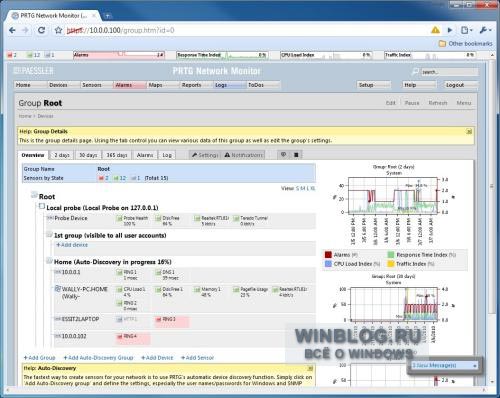Open the Alarms mini graph in the status bar
Screen dimensions: 500x398
pyautogui.click(x=119, y=55)
